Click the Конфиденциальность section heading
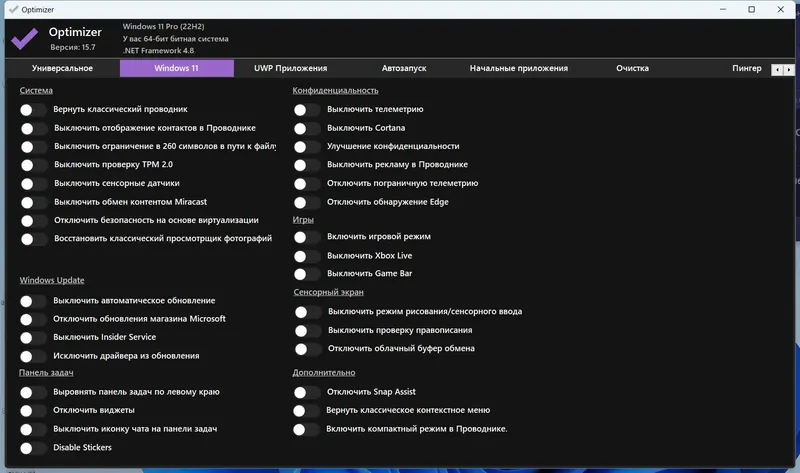Screen dimensions: 800x473 click(x=335, y=91)
